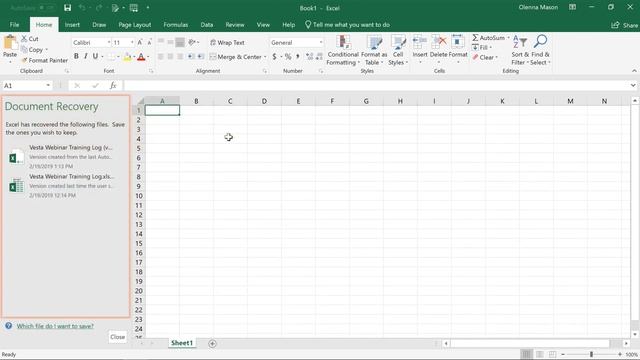Open the Clear eraser menu
Image resolution: width=640 pixels, height=360 pixels.
485,58
